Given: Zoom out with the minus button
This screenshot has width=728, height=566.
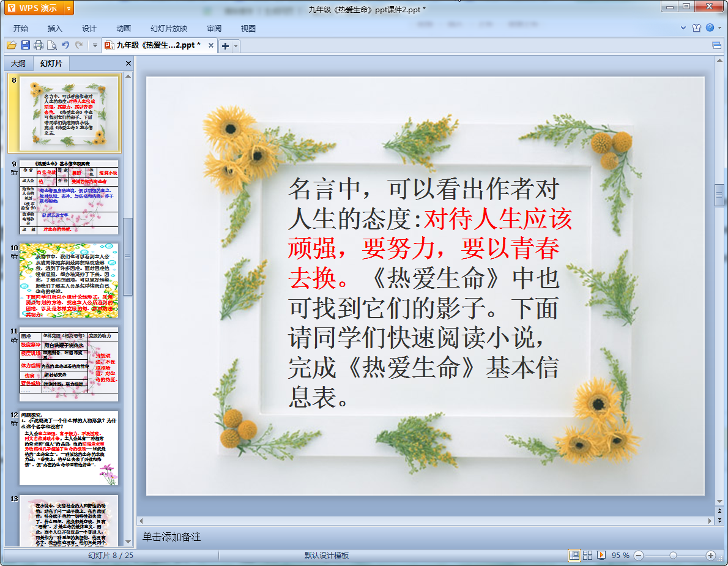Looking at the screenshot, I should pyautogui.click(x=639, y=556).
